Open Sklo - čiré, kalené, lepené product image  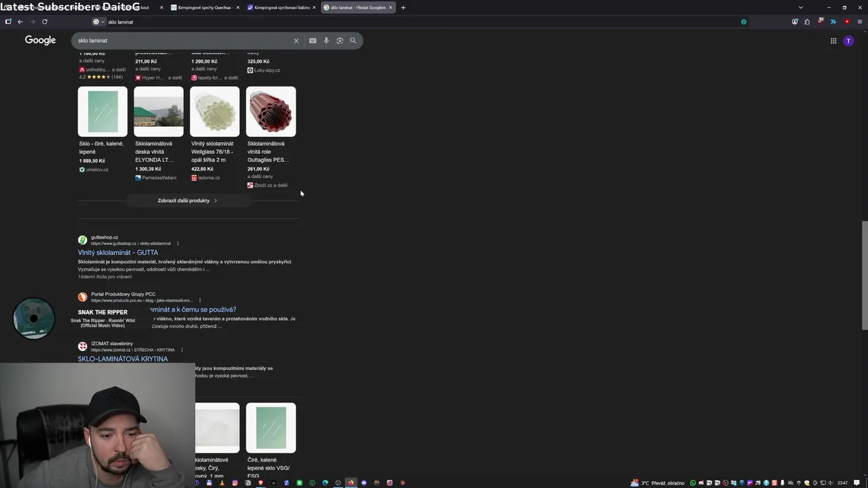[102, 111]
